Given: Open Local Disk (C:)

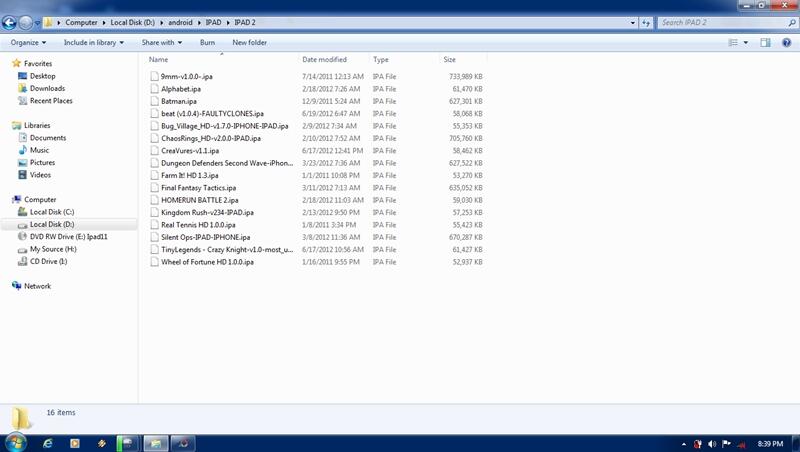Looking at the screenshot, I should tap(52, 212).
